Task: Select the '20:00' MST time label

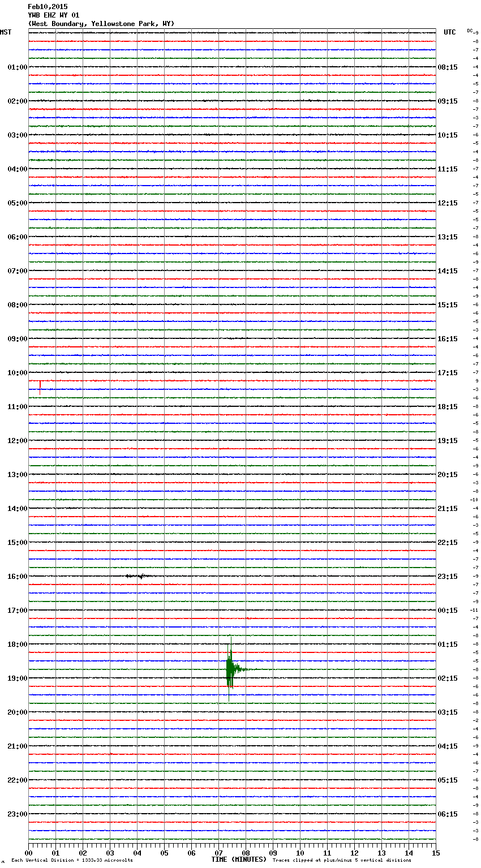Action: coord(18,712)
